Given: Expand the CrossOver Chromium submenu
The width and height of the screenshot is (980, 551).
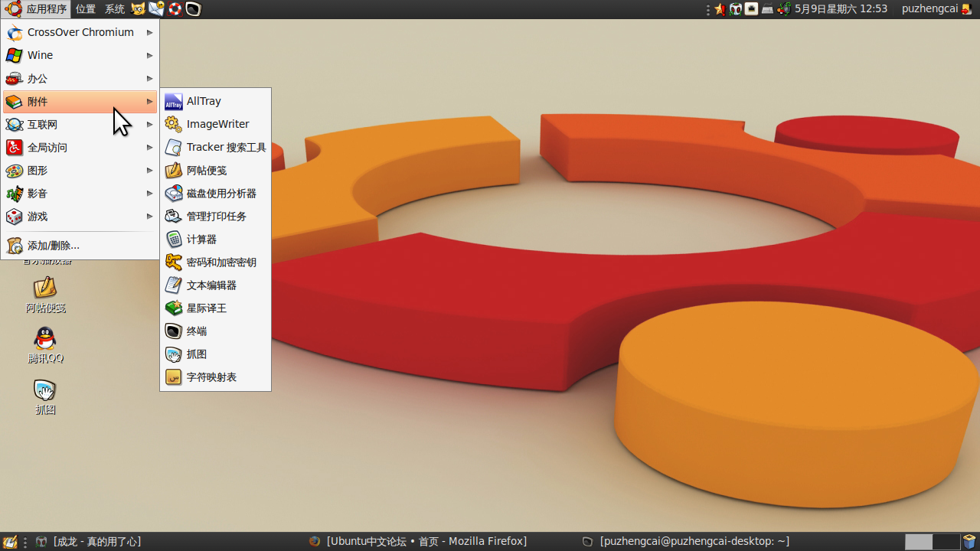Looking at the screenshot, I should click(80, 32).
